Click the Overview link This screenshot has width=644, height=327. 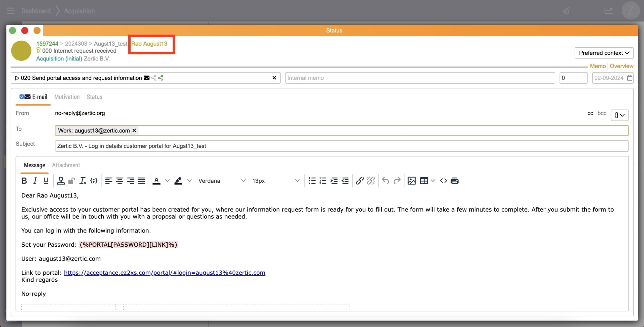pos(621,66)
